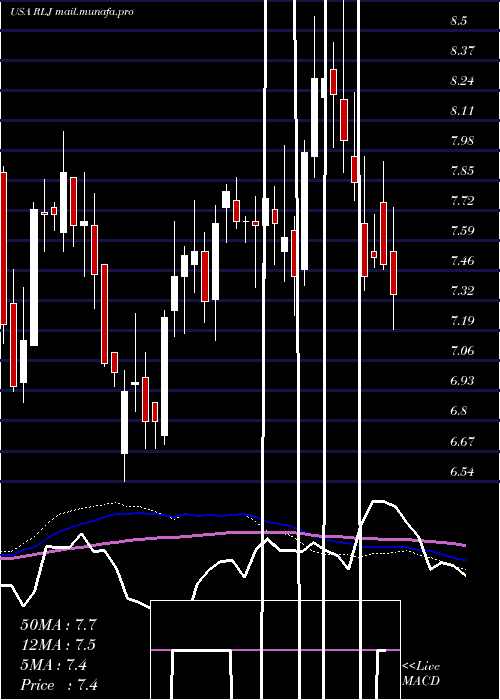The width and height of the screenshot is (500, 700).
Task: Click the 8.24 price axis label
Action: click(x=462, y=81)
